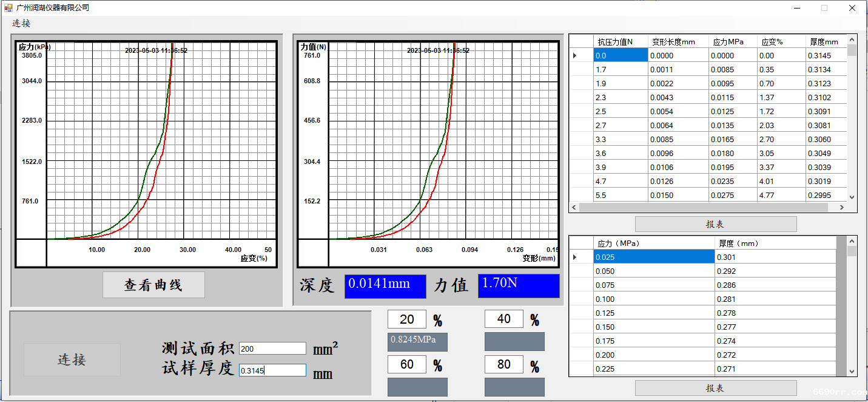Viewport: 868px width, 402px height.
Task: Select the 0.100 stress cell in lower table
Action: (653, 299)
